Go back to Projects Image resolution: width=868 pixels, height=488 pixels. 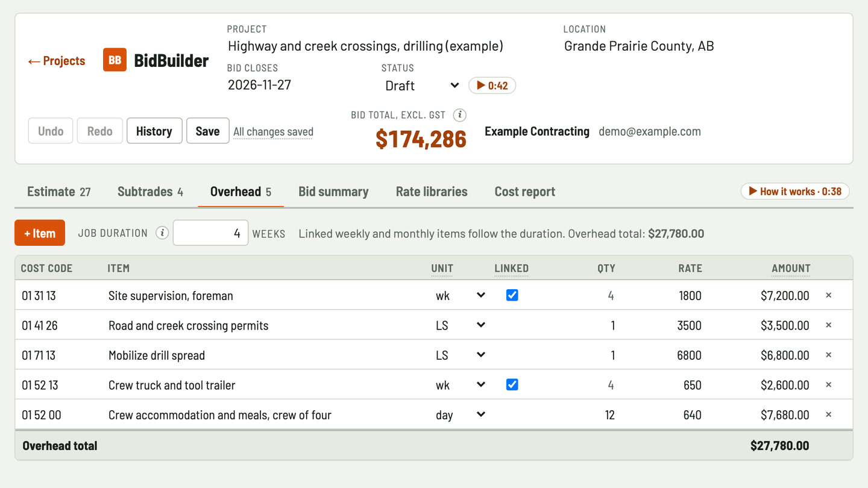click(x=57, y=61)
